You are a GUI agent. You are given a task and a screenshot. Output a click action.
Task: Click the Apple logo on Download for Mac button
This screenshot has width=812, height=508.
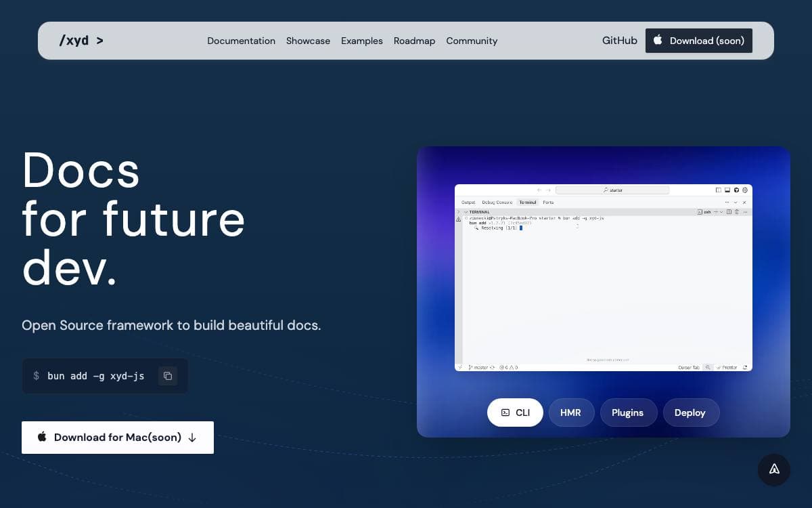click(42, 437)
